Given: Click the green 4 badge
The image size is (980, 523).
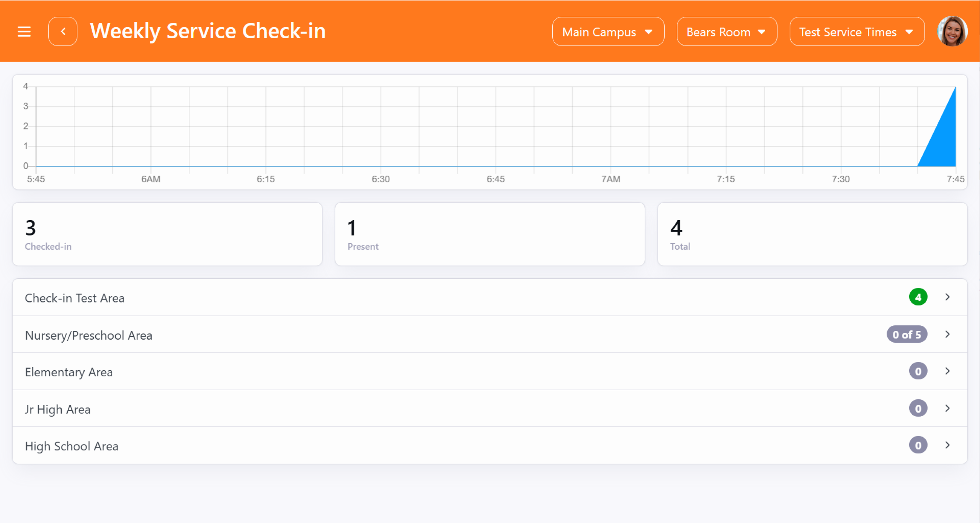Looking at the screenshot, I should point(918,297).
